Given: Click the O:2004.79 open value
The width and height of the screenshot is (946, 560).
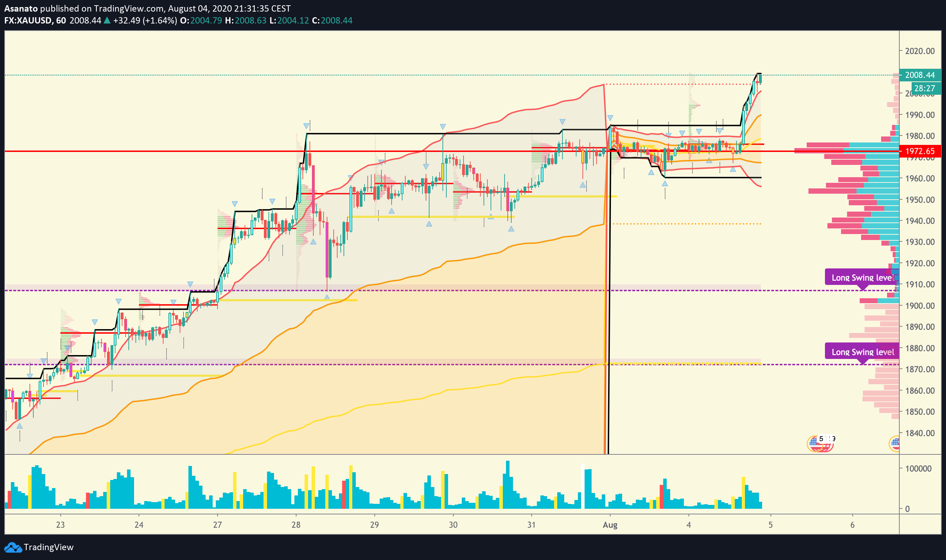Looking at the screenshot, I should point(201,20).
